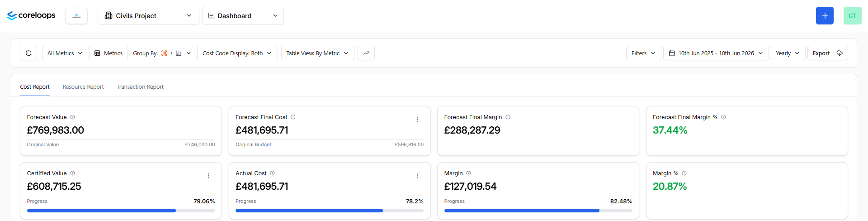Click the 37.44% margin percentage
The height and width of the screenshot is (221, 868).
[670, 130]
